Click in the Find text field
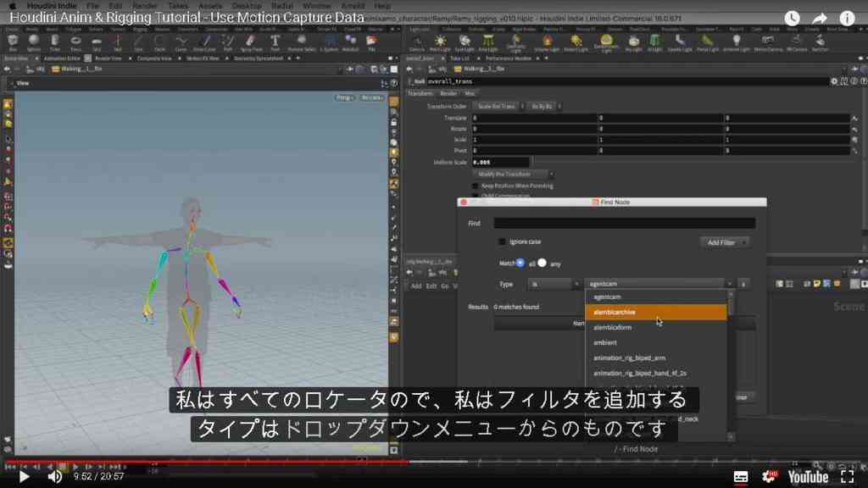Screen dimensions: 868x488 pos(625,223)
